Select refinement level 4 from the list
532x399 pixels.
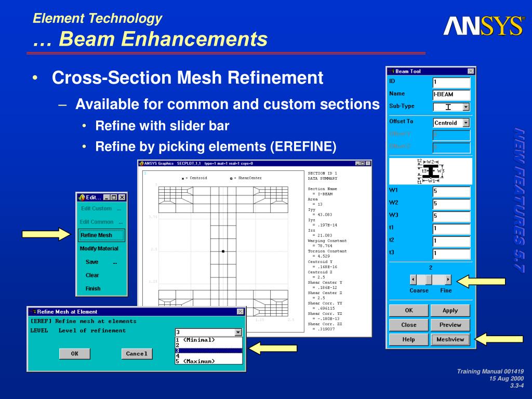pos(209,356)
